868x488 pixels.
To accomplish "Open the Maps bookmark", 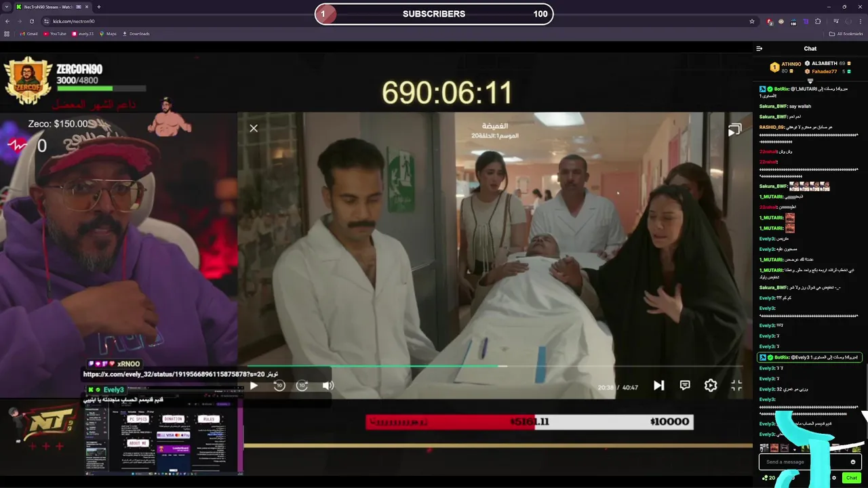I will click(x=108, y=34).
